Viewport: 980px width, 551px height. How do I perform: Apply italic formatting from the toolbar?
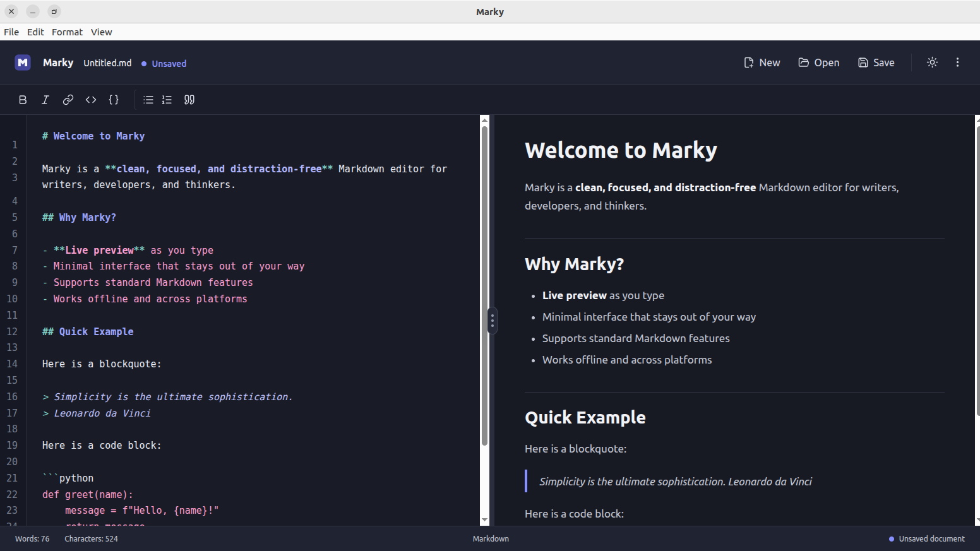(45, 100)
